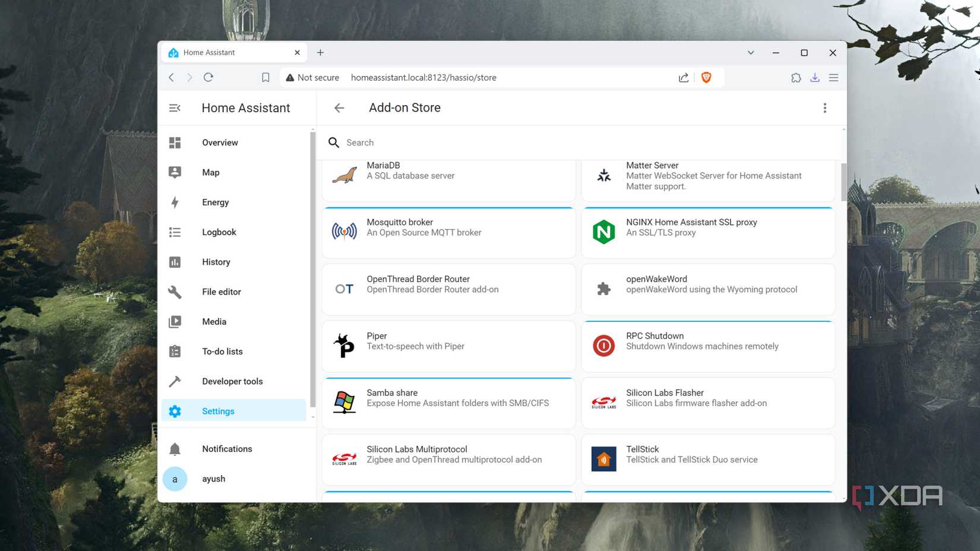Switch to the Home Assistant browser tab
The height and width of the screenshot is (551, 980).
(x=226, y=52)
